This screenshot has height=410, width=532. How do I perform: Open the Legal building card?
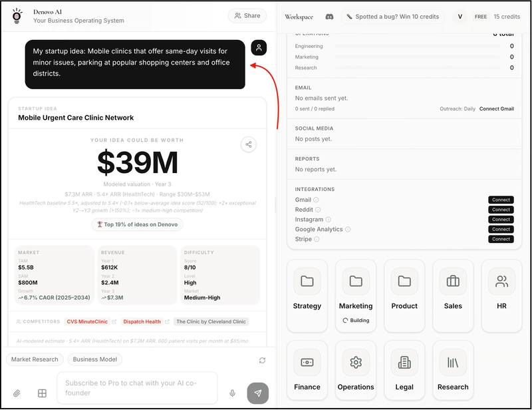click(x=404, y=370)
